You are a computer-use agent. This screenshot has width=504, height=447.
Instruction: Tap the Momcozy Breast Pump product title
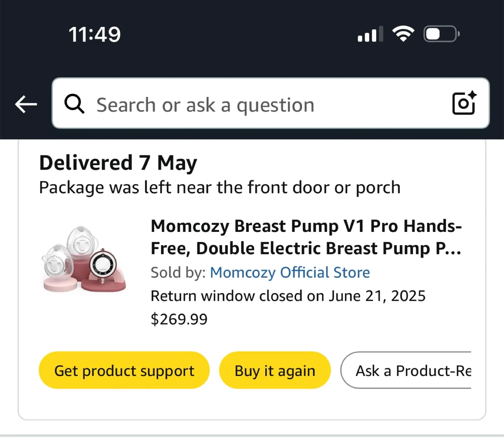(x=306, y=237)
